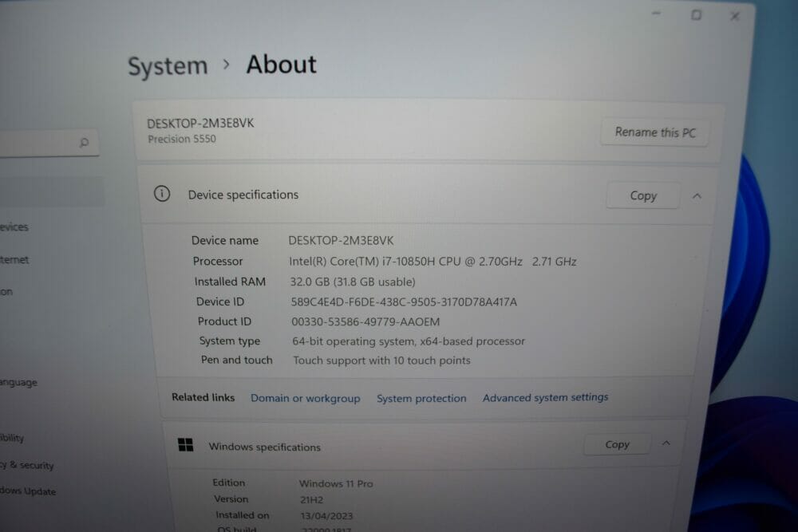The width and height of the screenshot is (798, 532).
Task: Open the Privacy & security sidebar item
Action: coord(27,465)
